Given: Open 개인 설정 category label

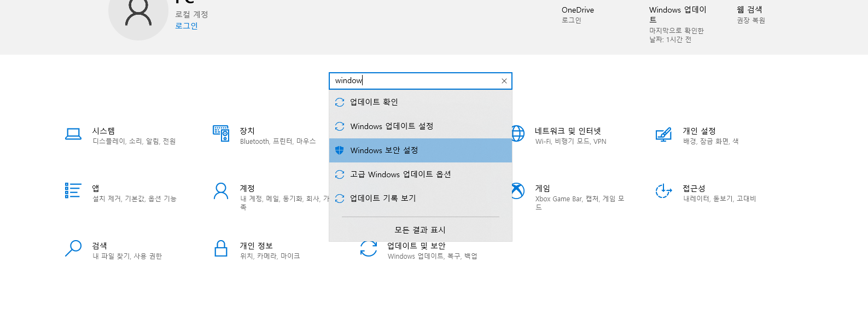Looking at the screenshot, I should pos(699,131).
